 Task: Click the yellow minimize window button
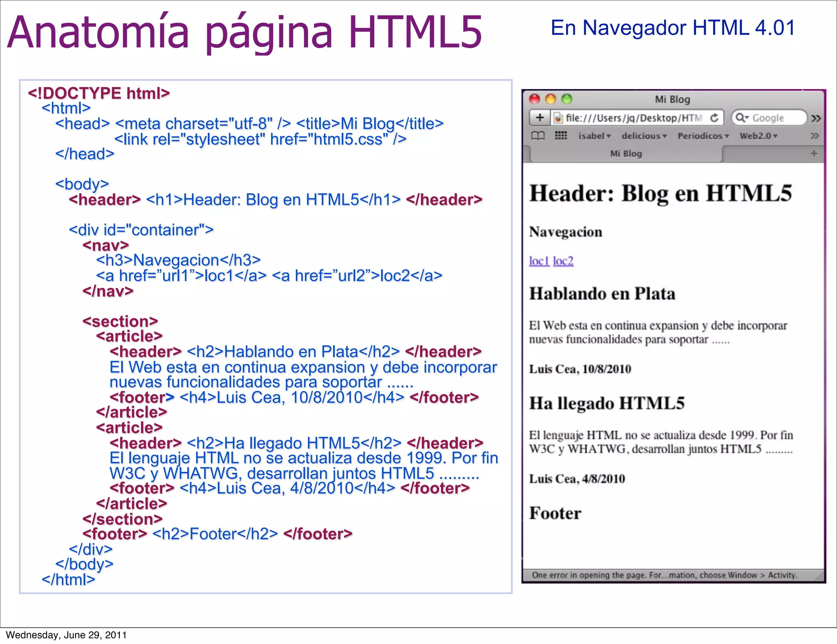click(x=551, y=99)
